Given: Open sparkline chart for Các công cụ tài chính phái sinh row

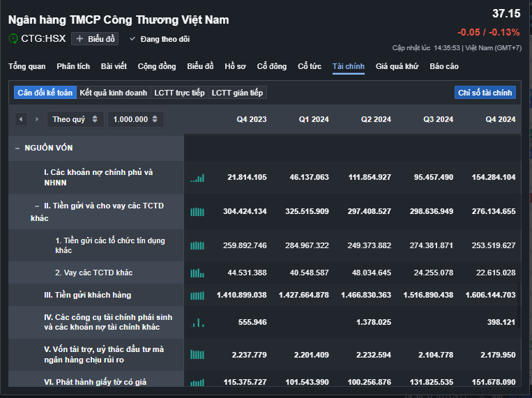Looking at the screenshot, I should pyautogui.click(x=197, y=322).
